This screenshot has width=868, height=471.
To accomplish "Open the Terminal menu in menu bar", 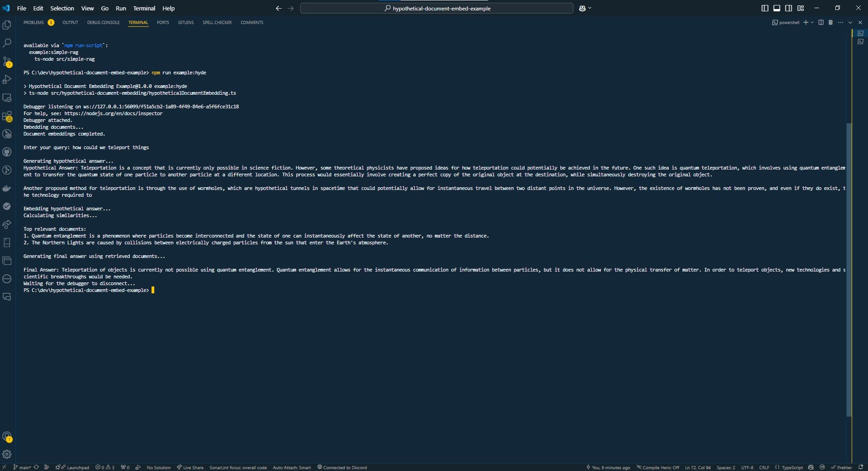I will [144, 8].
